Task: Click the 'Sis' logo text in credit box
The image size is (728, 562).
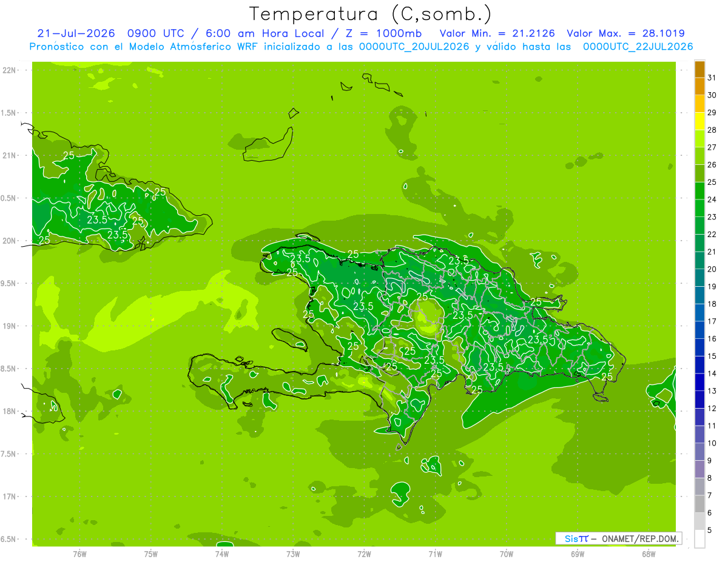Action: [x=572, y=538]
